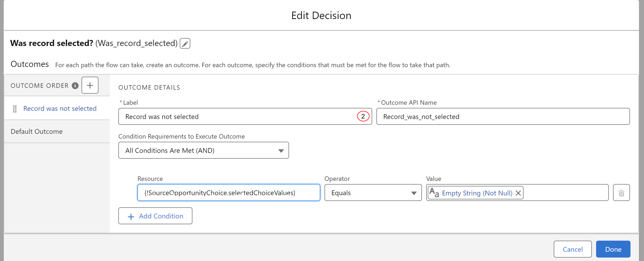Image resolution: width=644 pixels, height=261 pixels.
Task: Click the OUTCOME DETAILS header text
Action: (x=149, y=88)
